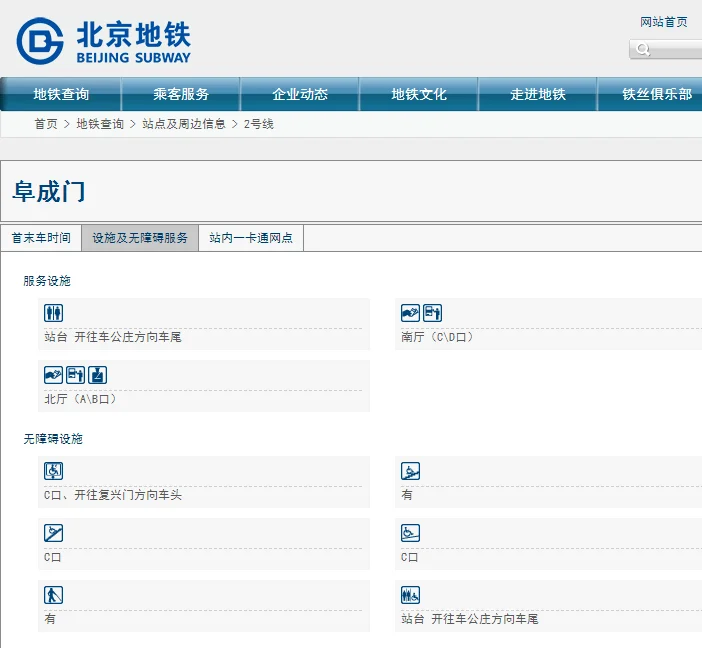Click the C口、开往复兴门方向车头 text
Viewport: 702px width, 648px height.
(x=113, y=495)
